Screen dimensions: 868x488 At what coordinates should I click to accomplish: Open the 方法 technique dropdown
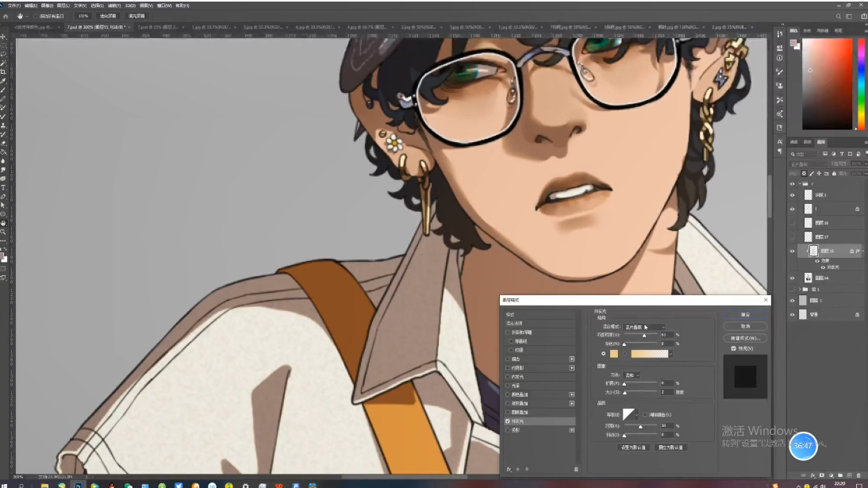(x=632, y=375)
